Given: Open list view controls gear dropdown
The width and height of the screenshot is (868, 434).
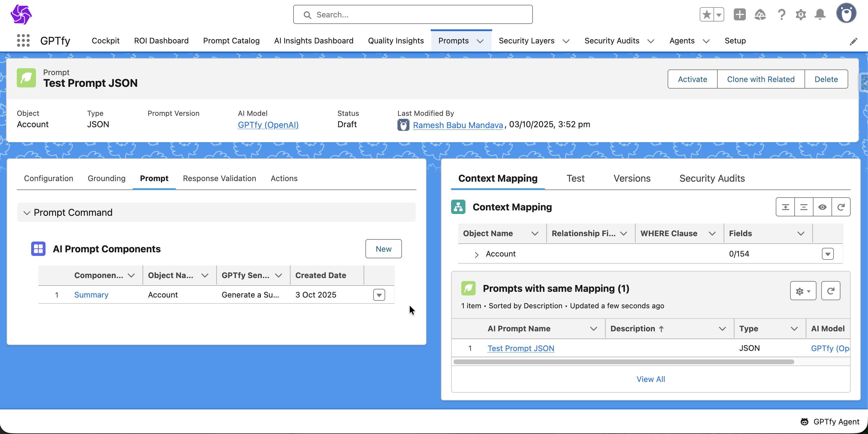Looking at the screenshot, I should (x=803, y=291).
